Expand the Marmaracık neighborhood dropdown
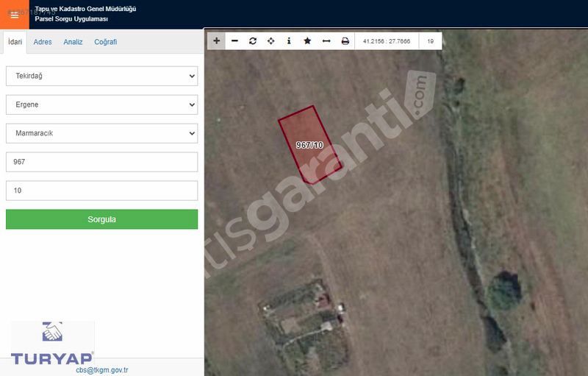 [x=101, y=133]
